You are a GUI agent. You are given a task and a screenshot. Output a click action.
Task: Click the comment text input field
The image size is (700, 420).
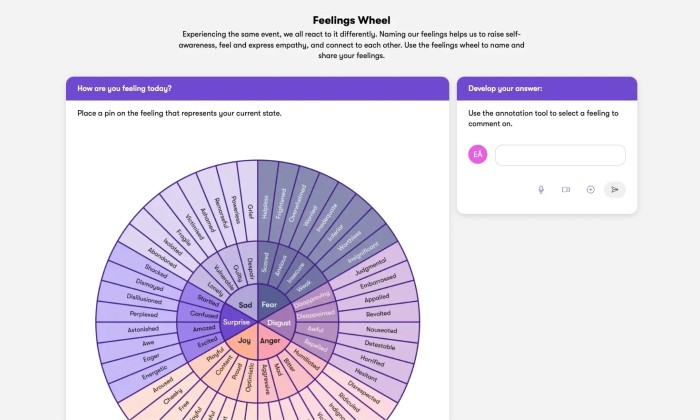click(560, 155)
